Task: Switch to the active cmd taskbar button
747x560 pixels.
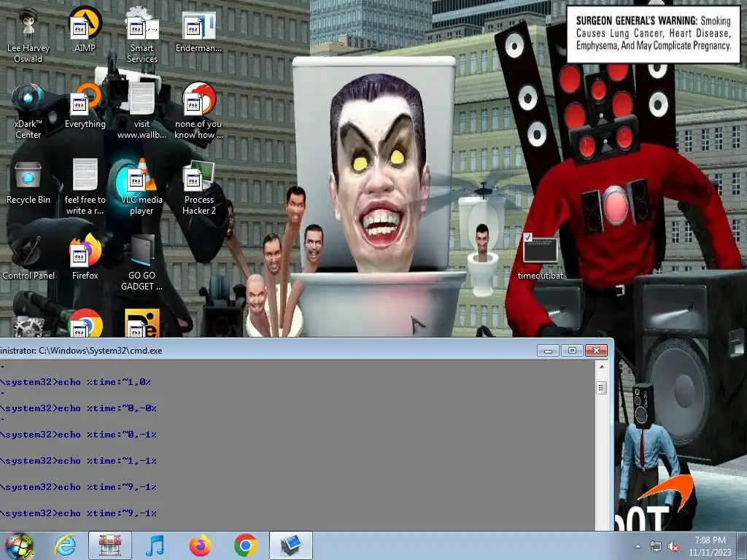Action: click(290, 545)
